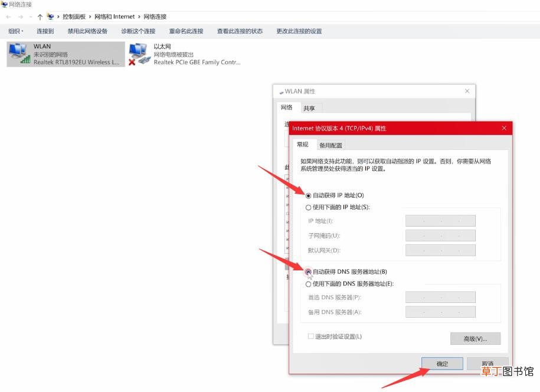Click 禁用此网络设备 toolbar item
Viewport: 540px width, 392px height.
(87, 31)
